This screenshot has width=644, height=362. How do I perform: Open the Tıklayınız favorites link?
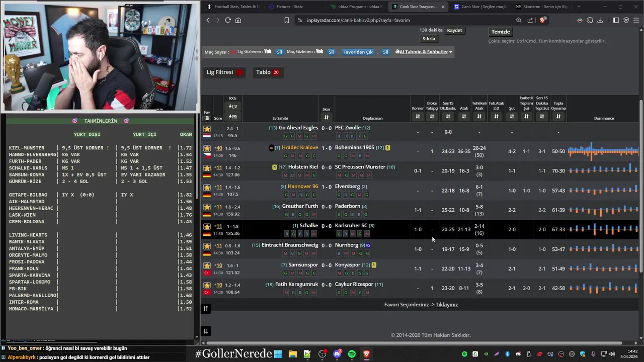click(x=447, y=305)
